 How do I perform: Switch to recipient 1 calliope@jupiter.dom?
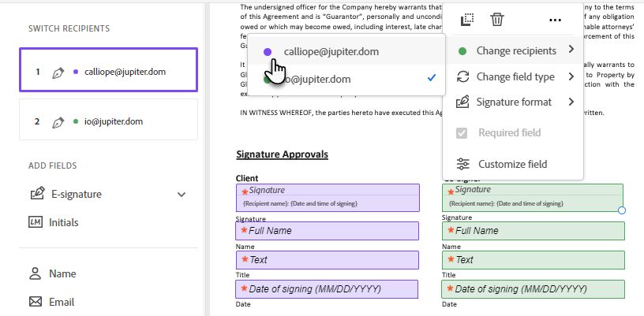[x=108, y=69]
